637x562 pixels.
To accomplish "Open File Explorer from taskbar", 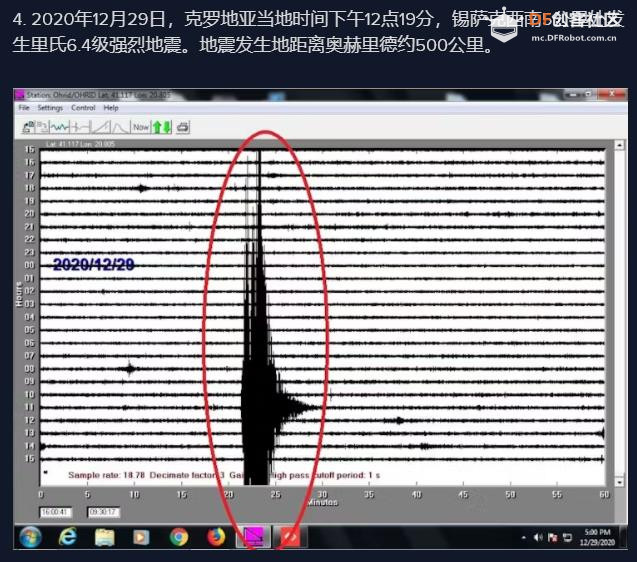I will coord(104,537).
